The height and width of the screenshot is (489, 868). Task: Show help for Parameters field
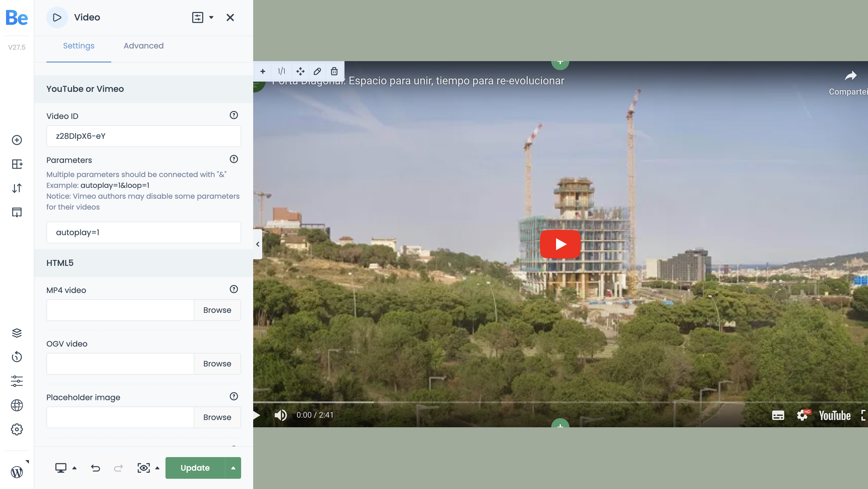234,159
